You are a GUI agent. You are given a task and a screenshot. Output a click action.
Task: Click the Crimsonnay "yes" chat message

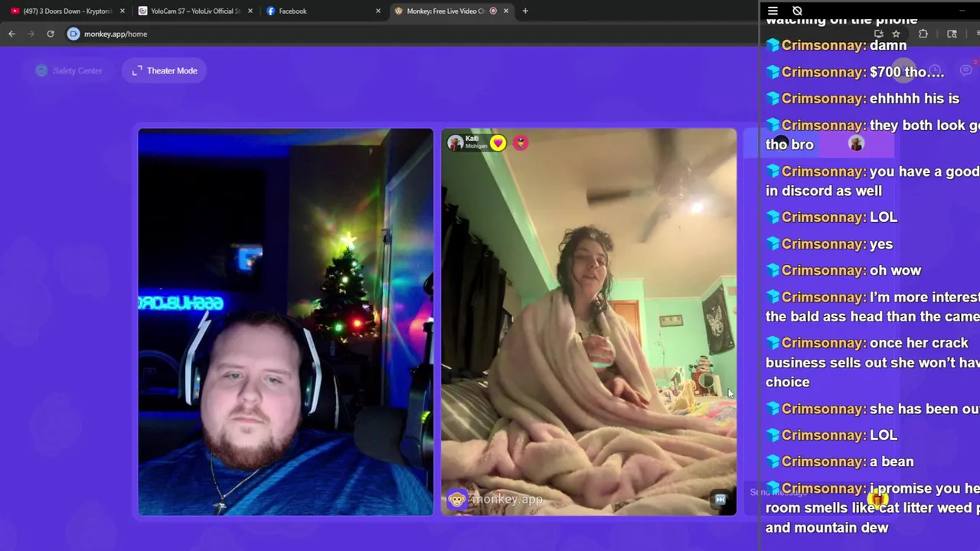tap(829, 244)
